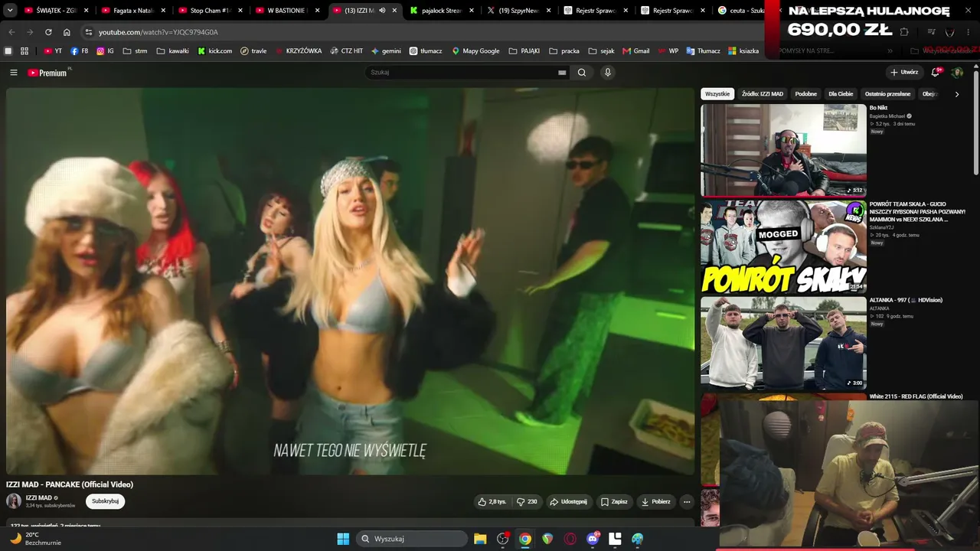980x551 pixels.
Task: Open the pracka bookmarks folder
Action: tap(564, 51)
